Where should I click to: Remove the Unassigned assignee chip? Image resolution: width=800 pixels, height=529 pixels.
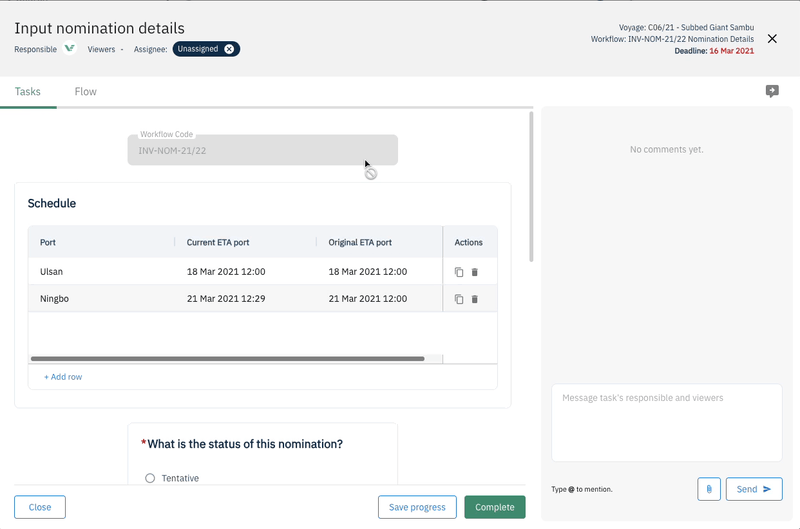[229, 49]
